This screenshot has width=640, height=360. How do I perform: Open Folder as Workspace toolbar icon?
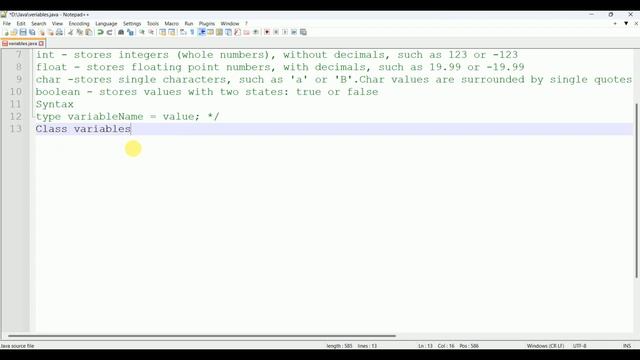point(246,32)
